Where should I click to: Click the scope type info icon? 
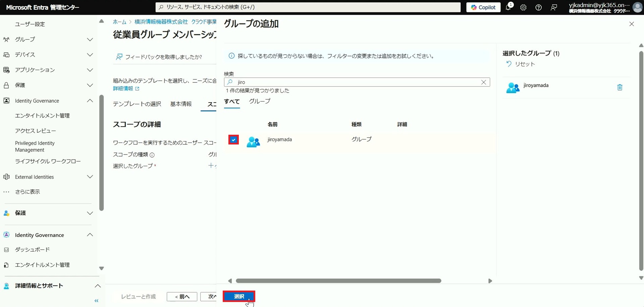(x=152, y=155)
